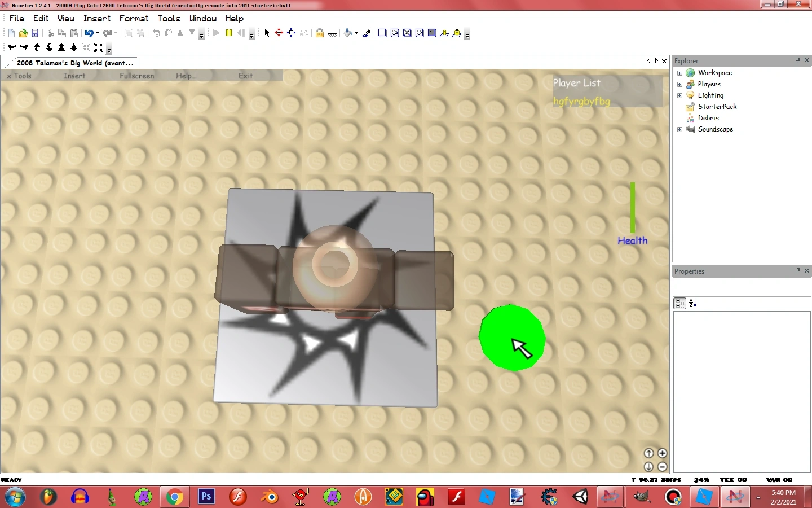The image size is (812, 508).
Task: Select the eyedropper color picker tool
Action: tap(367, 33)
